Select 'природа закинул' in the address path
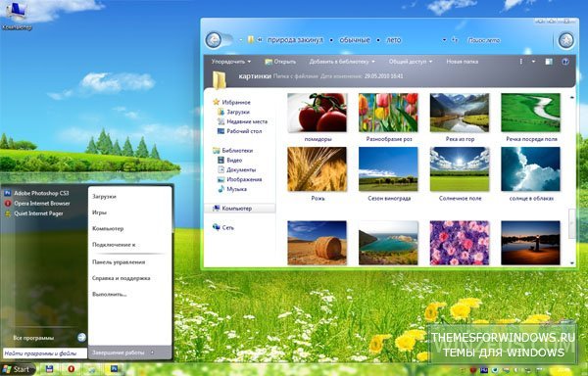 pyautogui.click(x=295, y=40)
